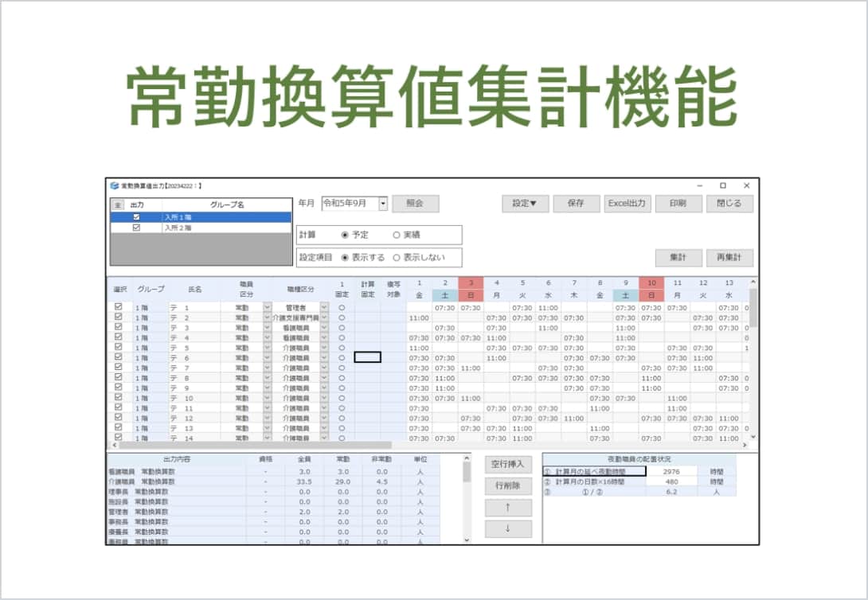Click the 職種区分 column header
Screen dimensions: 868x600
pos(300,289)
